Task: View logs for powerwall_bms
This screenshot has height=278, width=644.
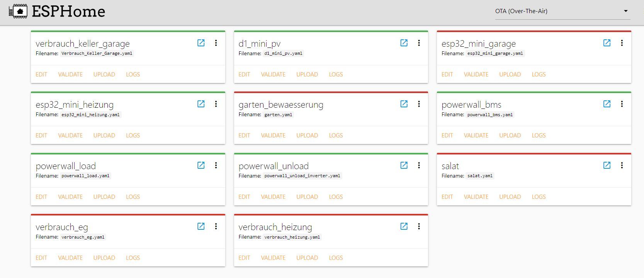Action: click(539, 136)
